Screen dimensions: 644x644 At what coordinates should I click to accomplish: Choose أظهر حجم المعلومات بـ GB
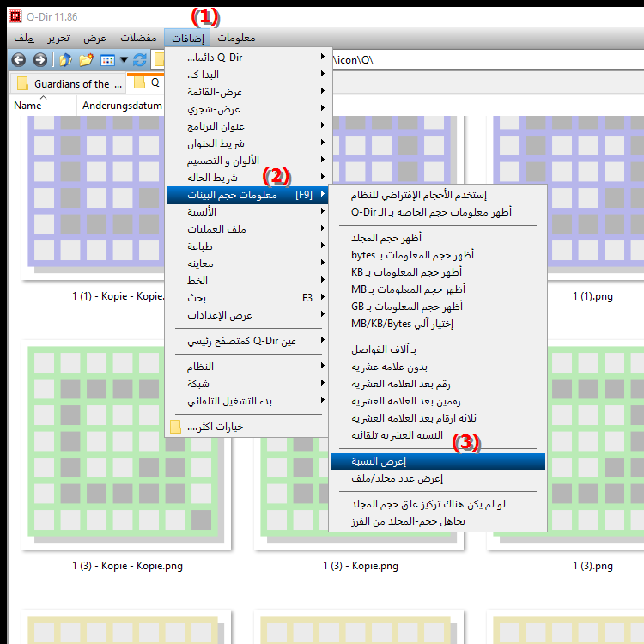438,307
